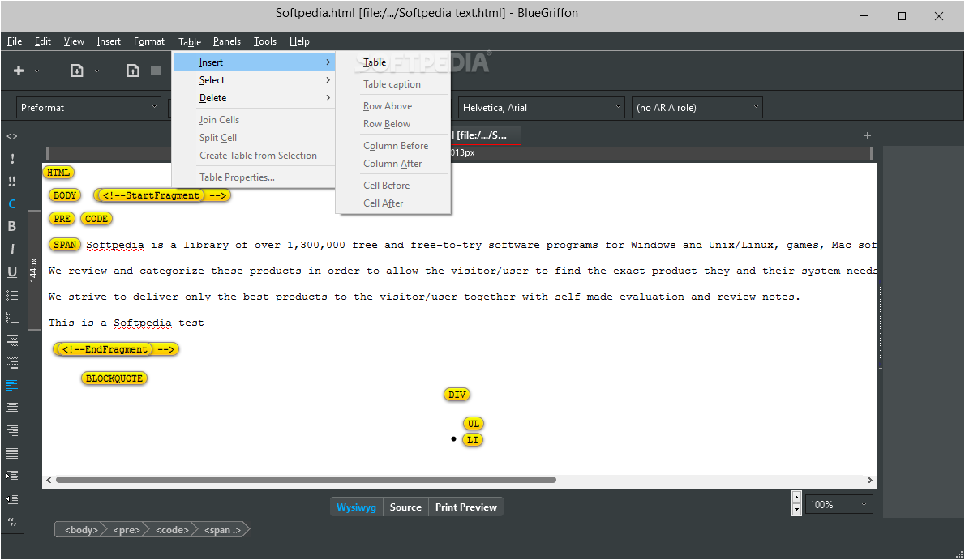Click the open document icon with down arrow
Viewport: 965px width, 560px height.
click(x=77, y=71)
